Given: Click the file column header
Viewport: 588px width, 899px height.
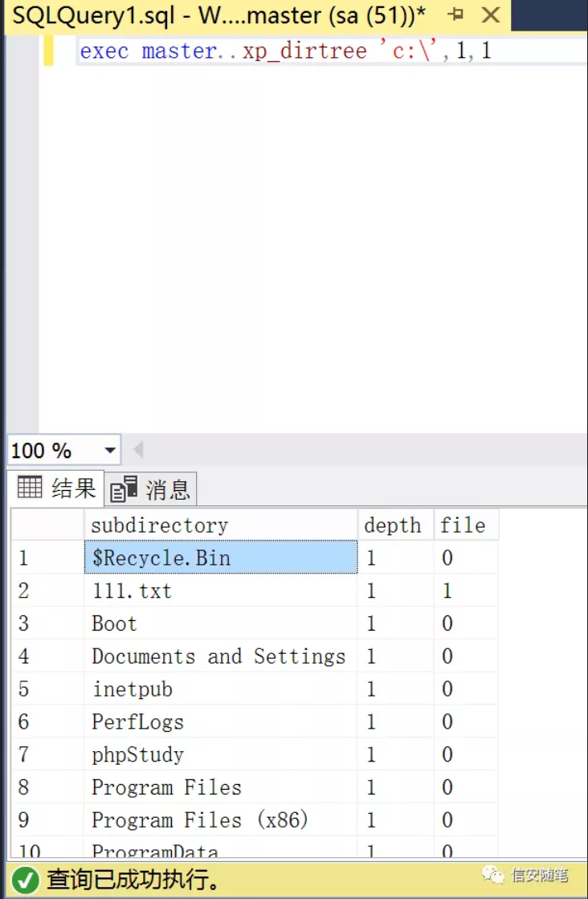Looking at the screenshot, I should click(x=466, y=525).
